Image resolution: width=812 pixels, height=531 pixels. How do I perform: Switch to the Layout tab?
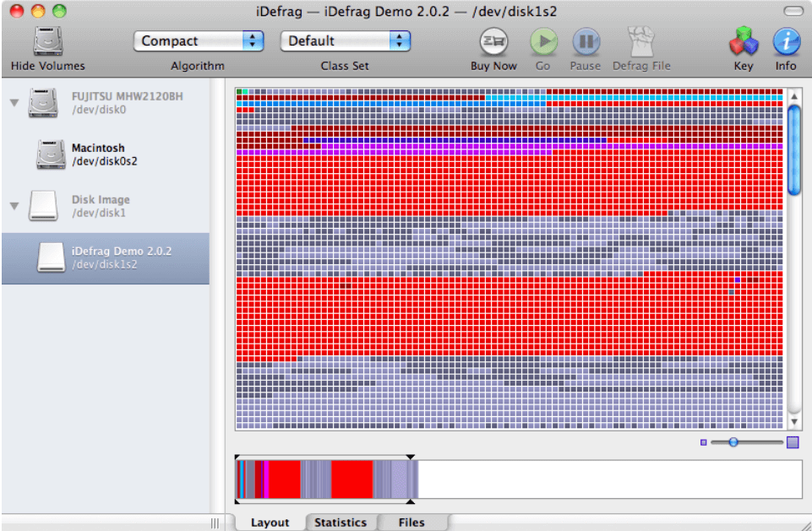(270, 523)
